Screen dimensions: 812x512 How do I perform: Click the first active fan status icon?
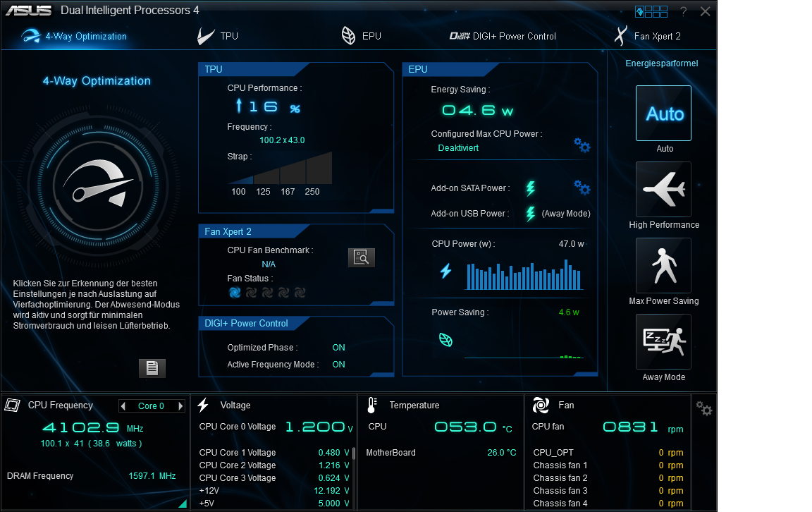coord(235,293)
